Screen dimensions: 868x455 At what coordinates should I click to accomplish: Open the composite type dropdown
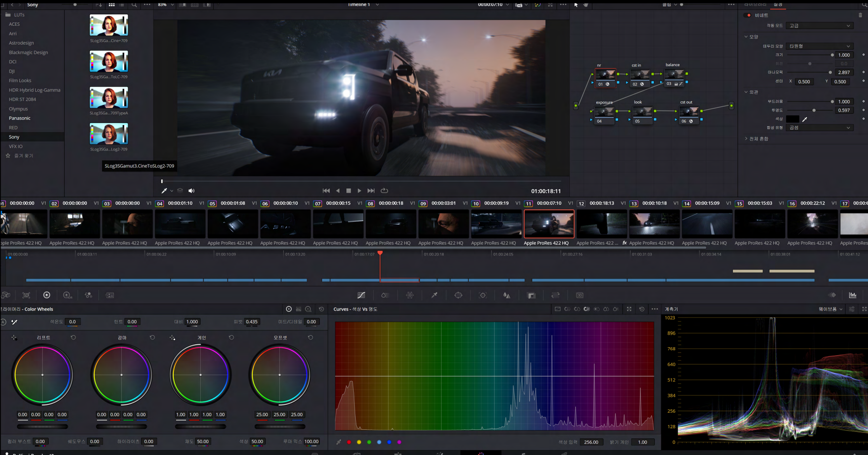[820, 128]
